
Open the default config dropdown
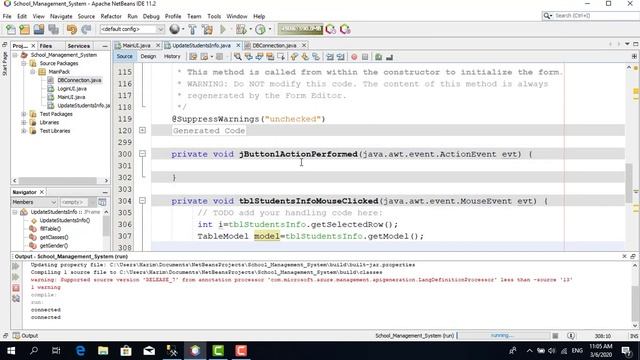132,29
